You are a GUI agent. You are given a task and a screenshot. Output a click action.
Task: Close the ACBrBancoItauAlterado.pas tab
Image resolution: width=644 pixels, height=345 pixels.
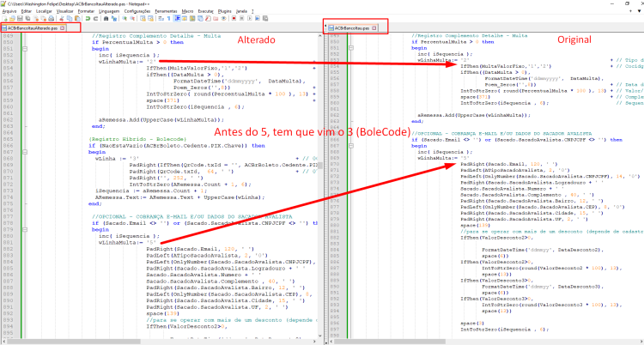pyautogui.click(x=63, y=28)
